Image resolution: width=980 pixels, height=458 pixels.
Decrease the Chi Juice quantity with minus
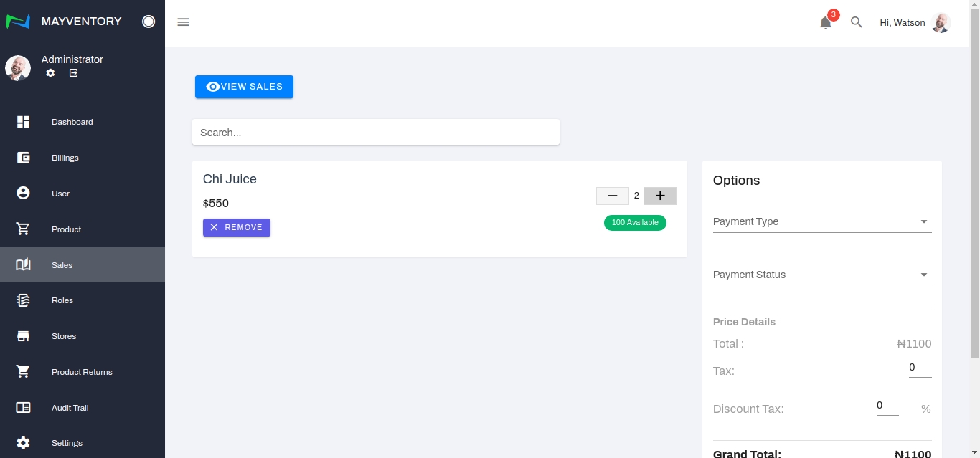612,196
